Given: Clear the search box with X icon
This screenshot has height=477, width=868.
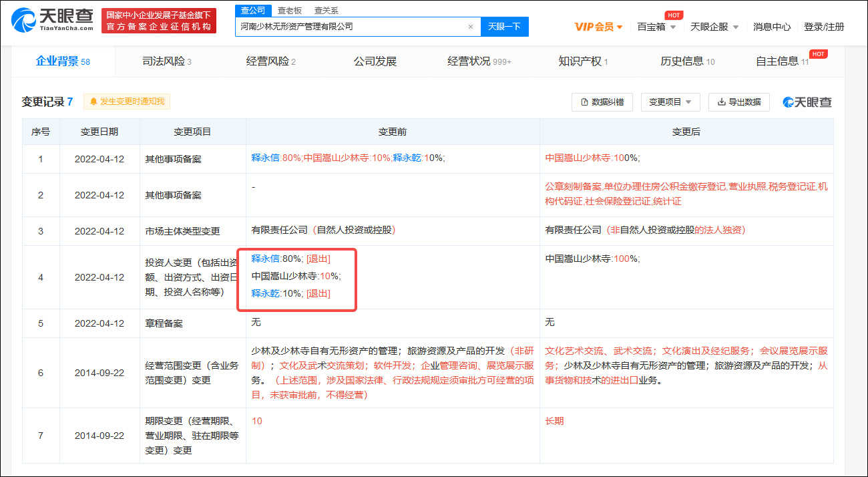Looking at the screenshot, I should tap(470, 27).
